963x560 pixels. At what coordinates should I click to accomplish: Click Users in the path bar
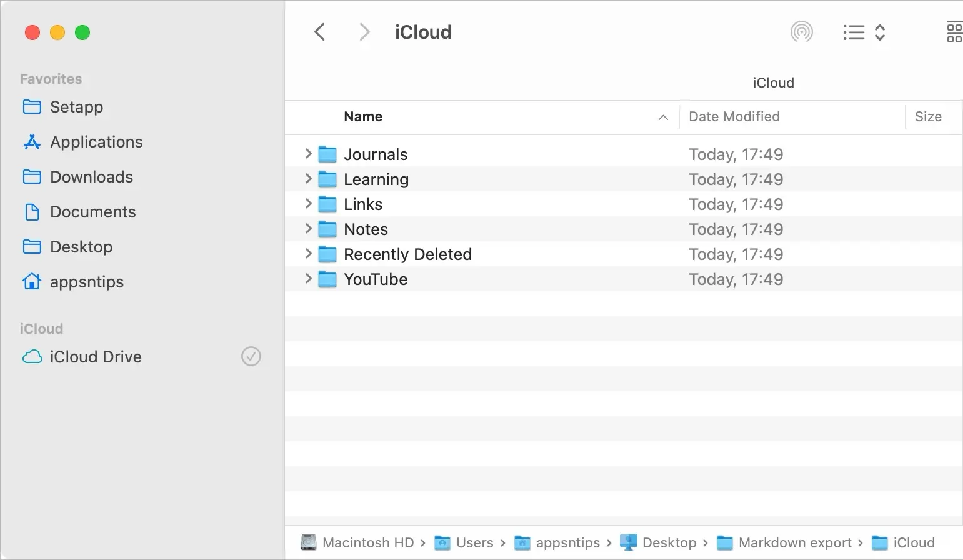click(x=464, y=542)
